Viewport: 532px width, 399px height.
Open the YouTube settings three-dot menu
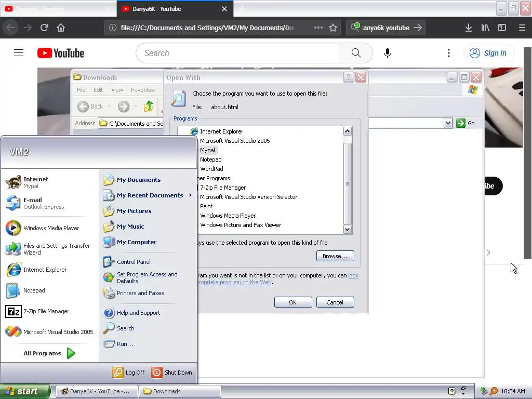448,53
